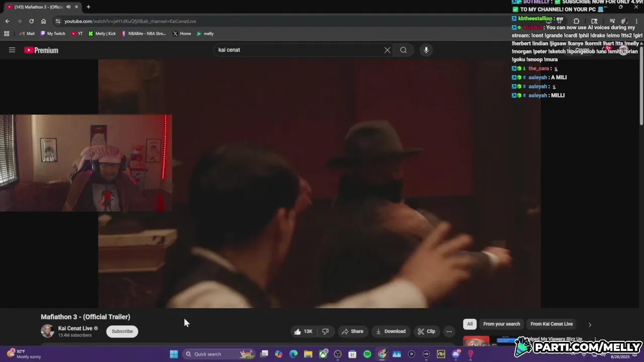Switch to Chrome on the taskbar
This screenshot has height=362, width=644.
coord(382,354)
